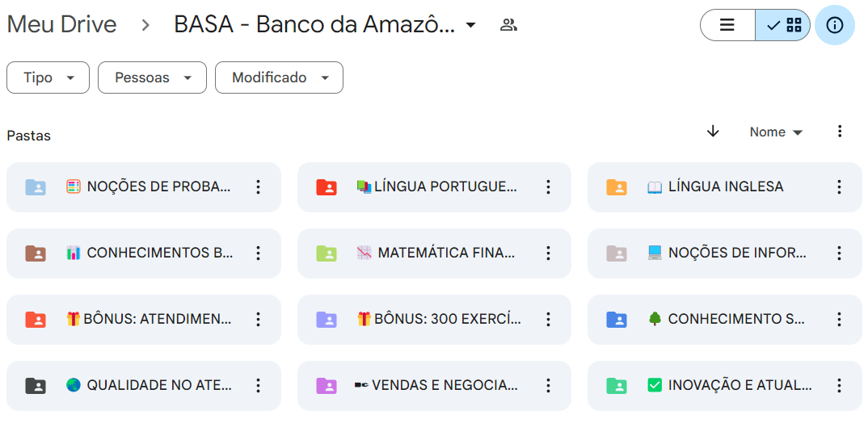Open the view details info panel

[x=835, y=25]
